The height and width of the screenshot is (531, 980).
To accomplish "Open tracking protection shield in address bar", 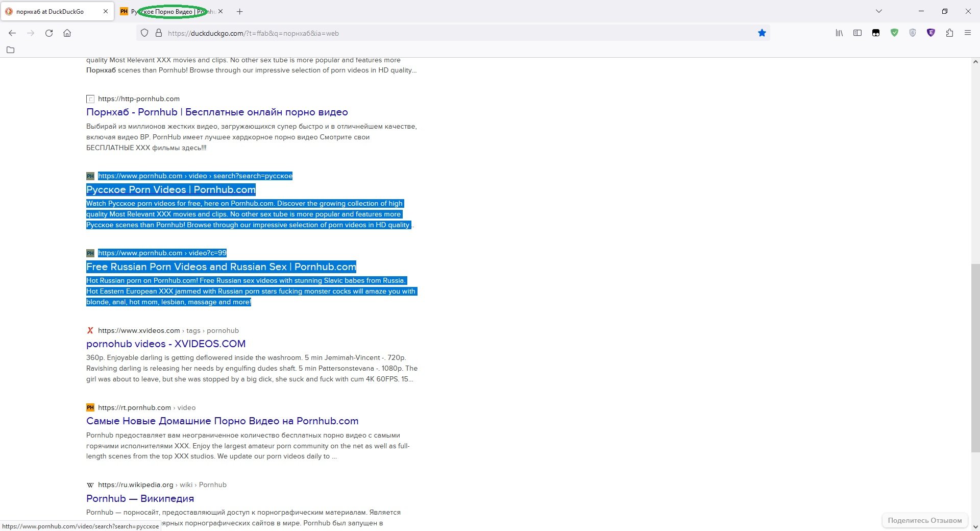I will point(144,33).
